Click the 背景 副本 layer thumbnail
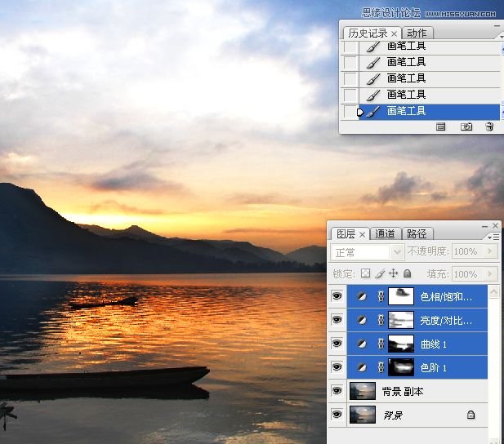Viewport: 504px width, 444px height. pos(362,391)
